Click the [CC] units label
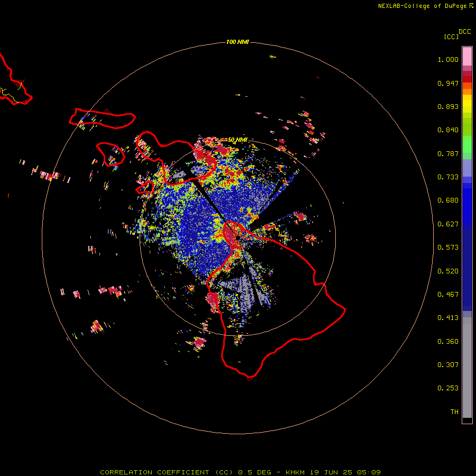 click(x=452, y=36)
